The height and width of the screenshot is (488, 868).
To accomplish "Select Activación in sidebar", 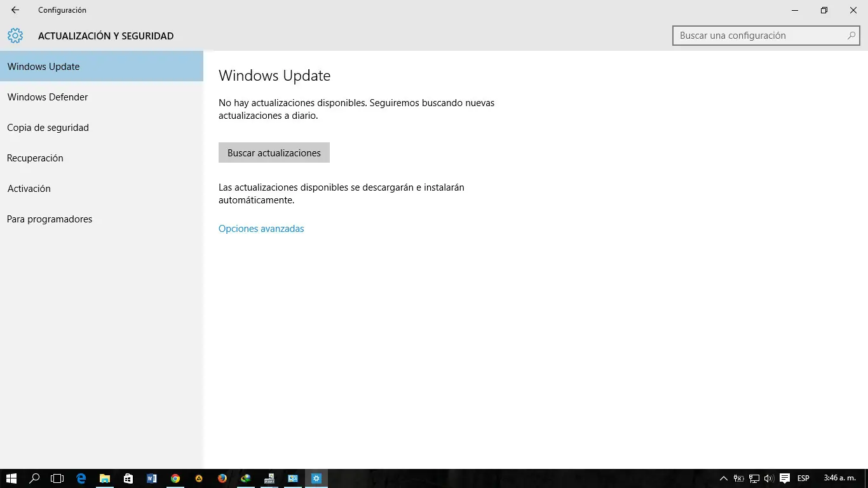I will (x=102, y=188).
